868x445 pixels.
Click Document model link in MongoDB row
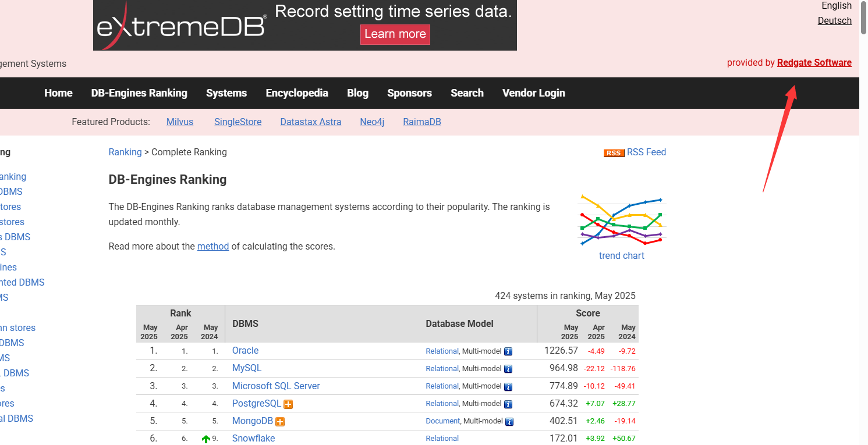(x=442, y=421)
